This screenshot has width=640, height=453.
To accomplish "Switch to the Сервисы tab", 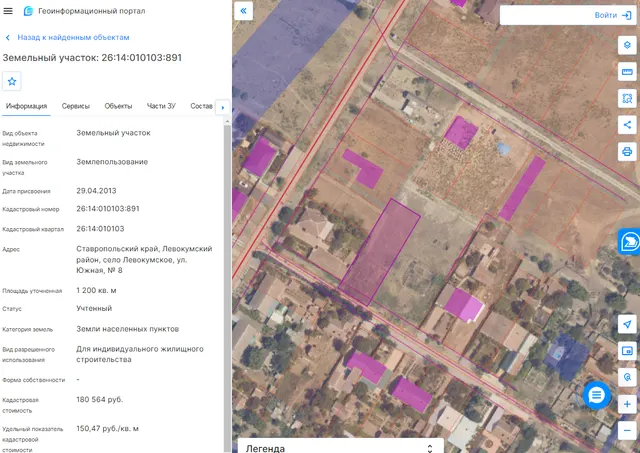I will tap(76, 106).
